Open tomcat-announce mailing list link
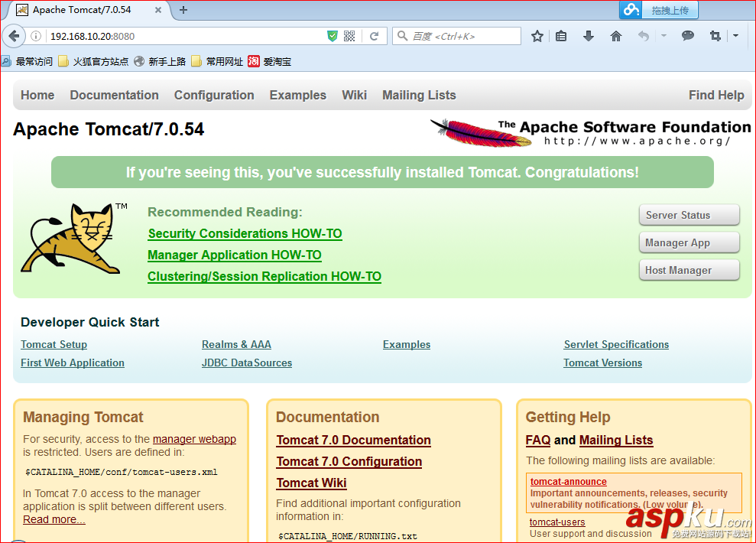This screenshot has height=543, width=756. point(569,481)
